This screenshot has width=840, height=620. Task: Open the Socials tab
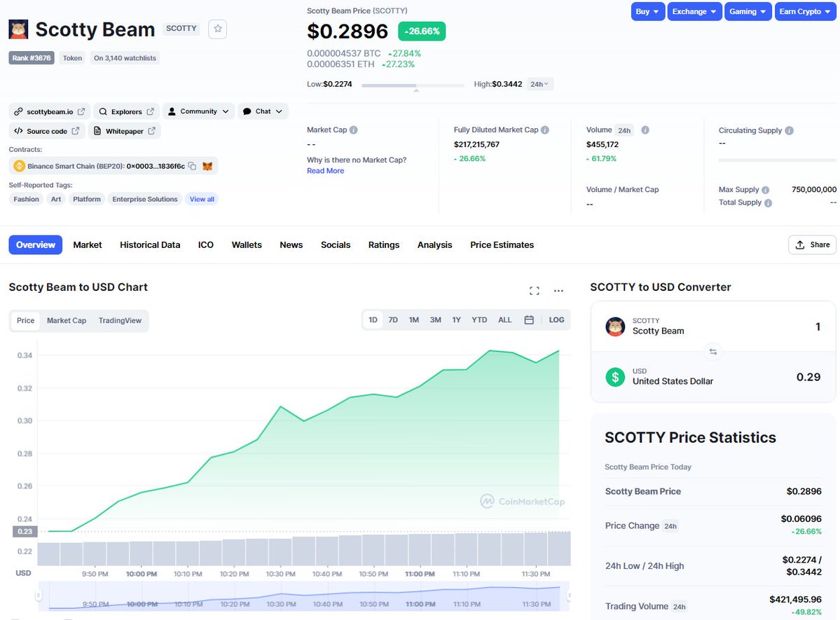pos(336,245)
